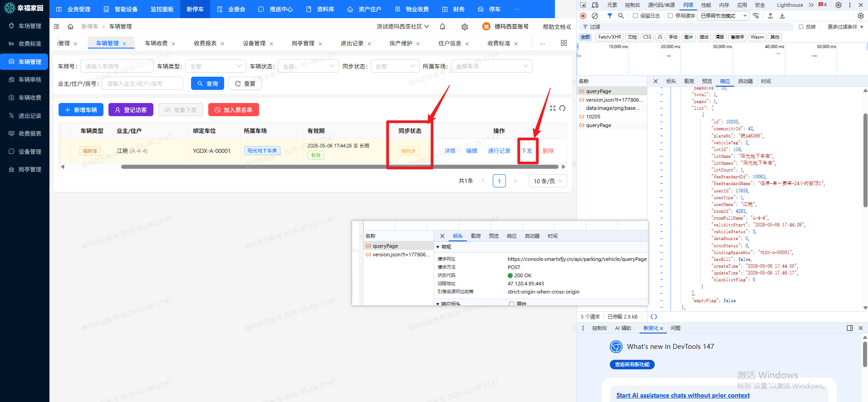Expand 测试德玛西亚社区 community selector
Image resolution: width=868 pixels, height=402 pixels.
(x=402, y=27)
